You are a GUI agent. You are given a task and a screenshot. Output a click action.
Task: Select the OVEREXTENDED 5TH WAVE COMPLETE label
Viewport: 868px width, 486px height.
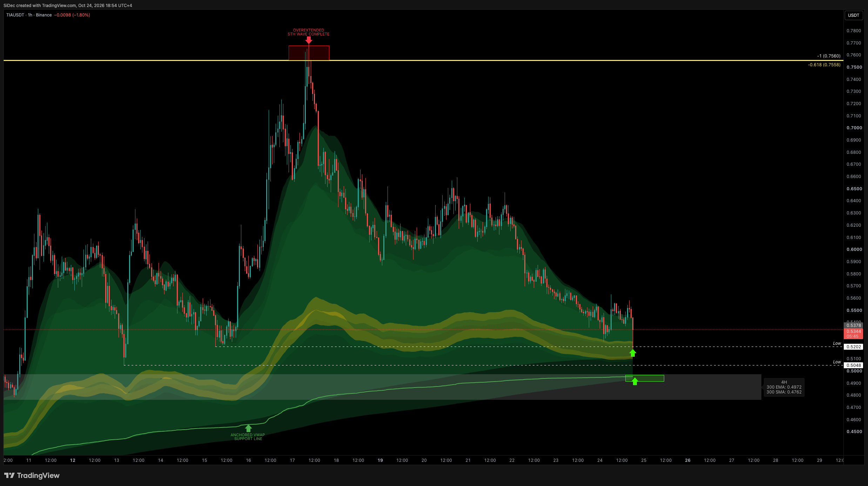[x=309, y=32]
